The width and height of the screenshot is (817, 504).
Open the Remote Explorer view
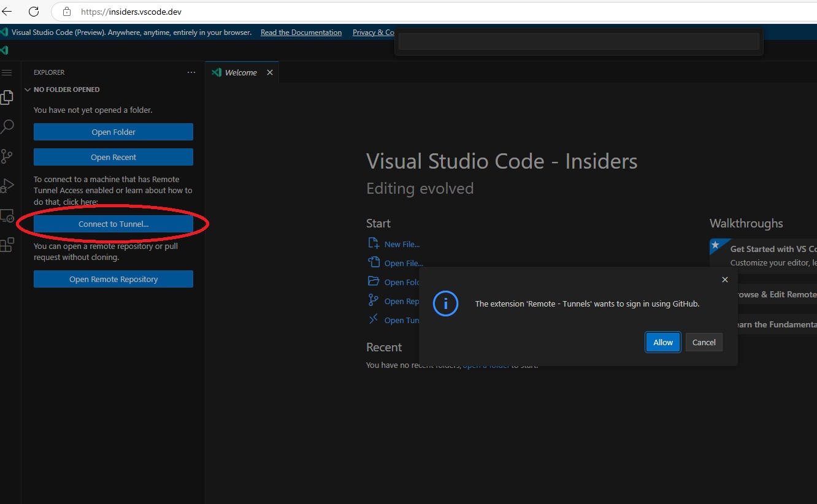(x=8, y=215)
